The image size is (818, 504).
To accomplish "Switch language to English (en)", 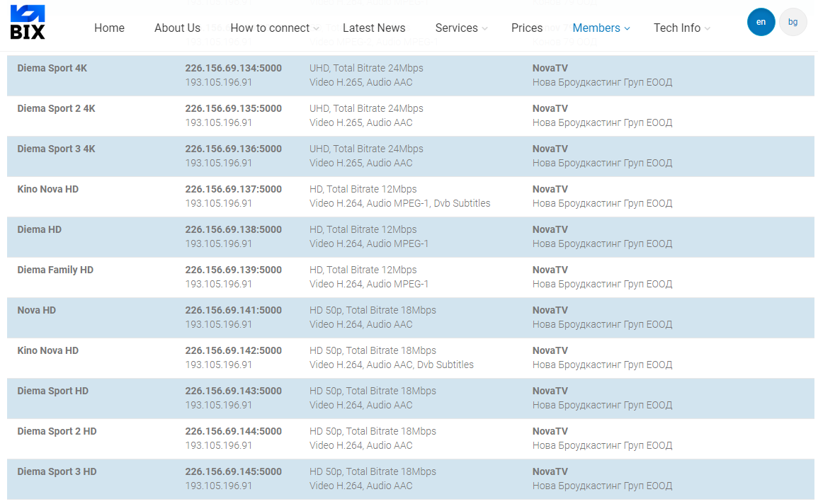I will tap(761, 22).
